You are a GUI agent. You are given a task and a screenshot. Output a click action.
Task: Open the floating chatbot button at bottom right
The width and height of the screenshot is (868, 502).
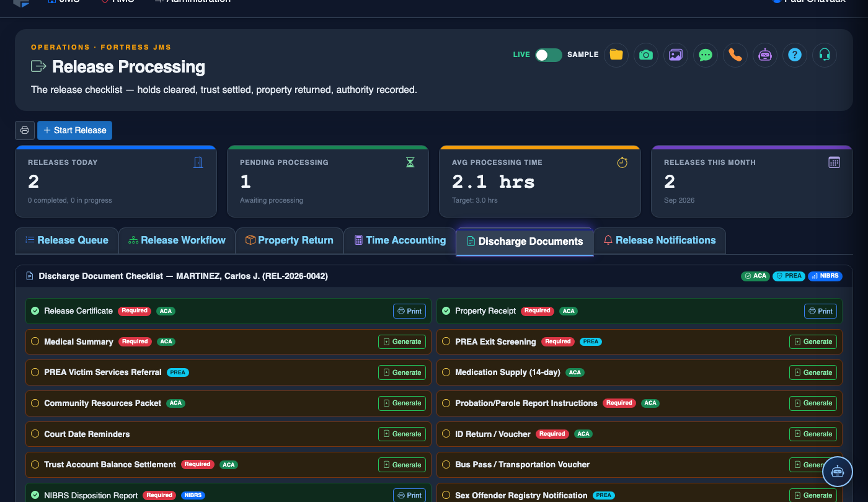[838, 472]
